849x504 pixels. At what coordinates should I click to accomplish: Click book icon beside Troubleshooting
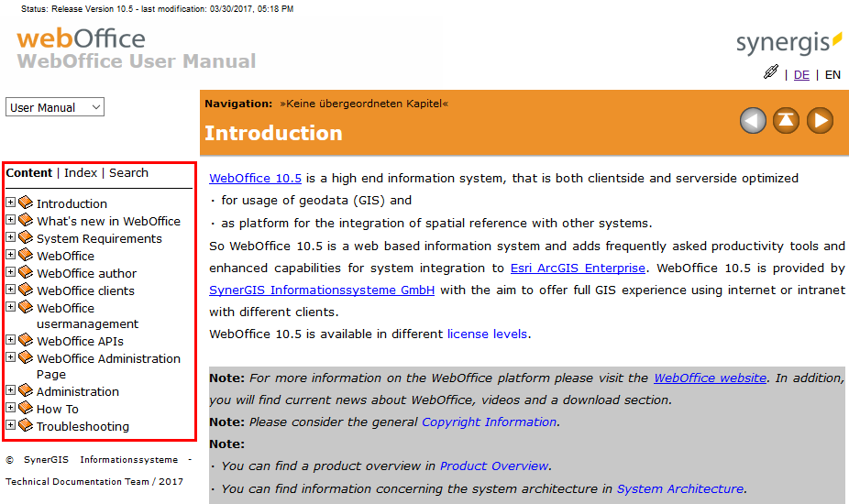[26, 425]
